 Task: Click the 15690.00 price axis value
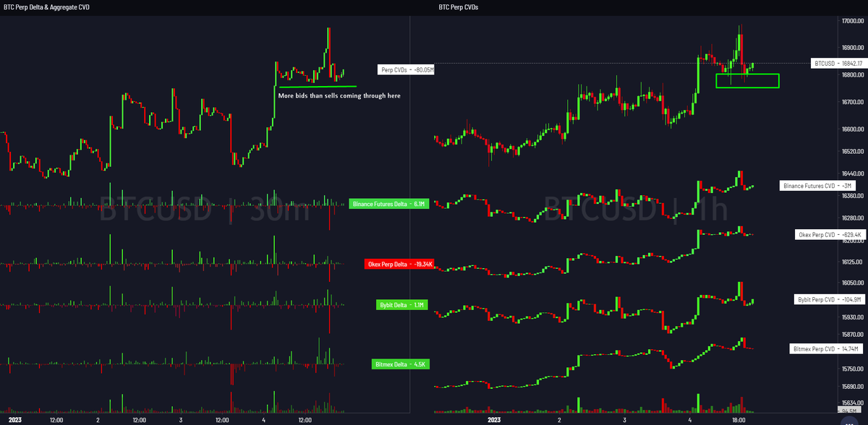click(x=854, y=387)
